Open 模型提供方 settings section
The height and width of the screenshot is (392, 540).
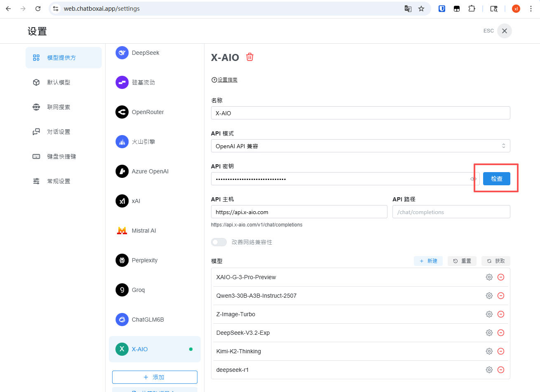click(63, 58)
